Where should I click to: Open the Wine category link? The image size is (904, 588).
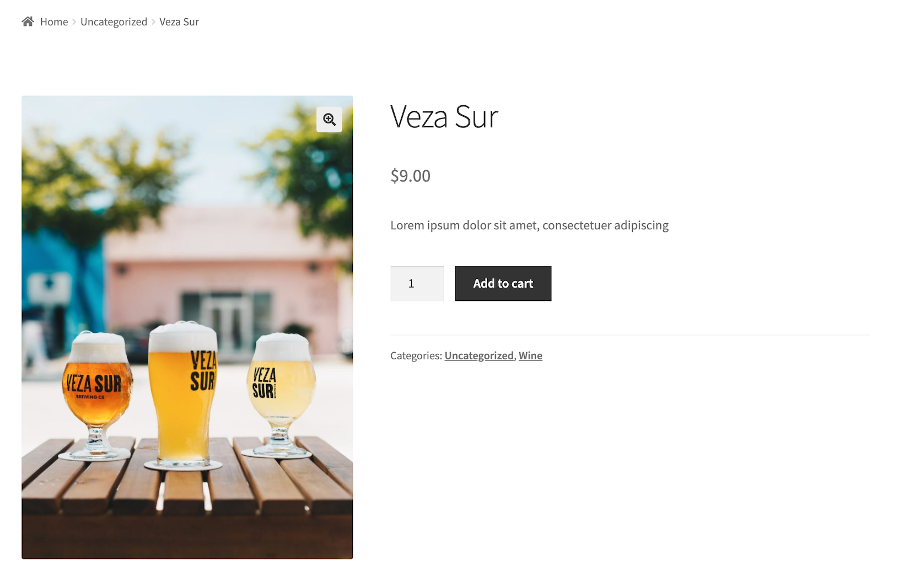pos(530,355)
